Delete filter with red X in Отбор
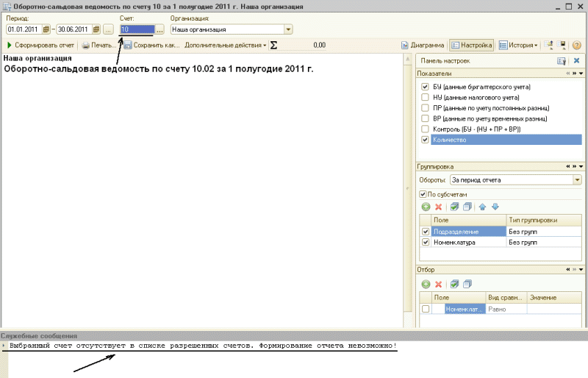The height and width of the screenshot is (378, 588). tap(438, 284)
